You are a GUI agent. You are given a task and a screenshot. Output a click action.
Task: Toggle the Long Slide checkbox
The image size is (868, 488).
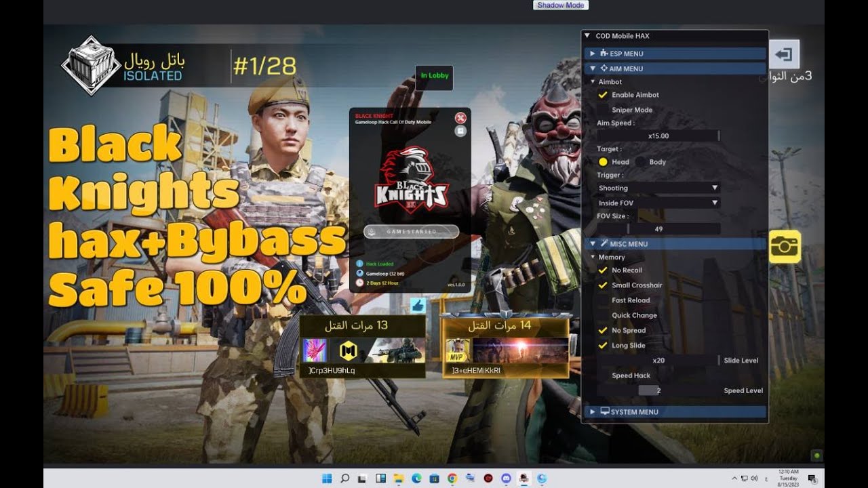click(x=602, y=346)
